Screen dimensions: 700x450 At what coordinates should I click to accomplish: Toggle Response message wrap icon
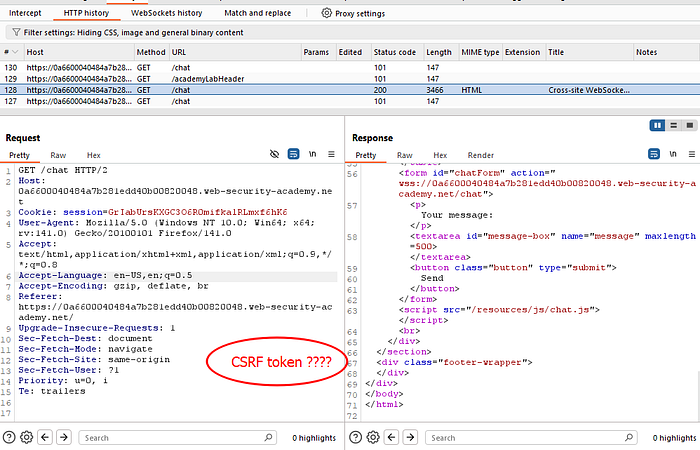(x=654, y=154)
